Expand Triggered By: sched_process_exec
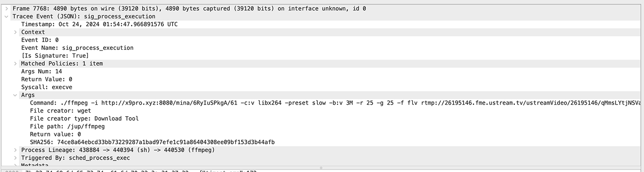 coord(15,158)
